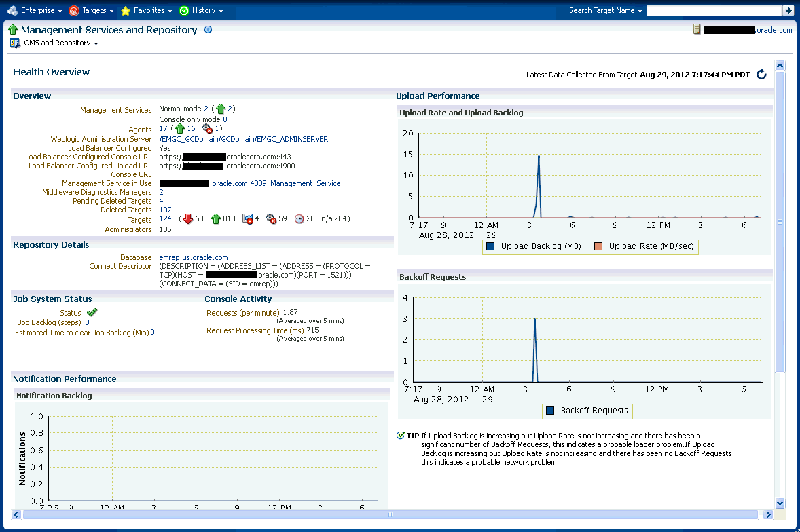Click the Agents unreachable status icon
Image resolution: width=800 pixels, height=532 pixels.
pyautogui.click(x=207, y=128)
